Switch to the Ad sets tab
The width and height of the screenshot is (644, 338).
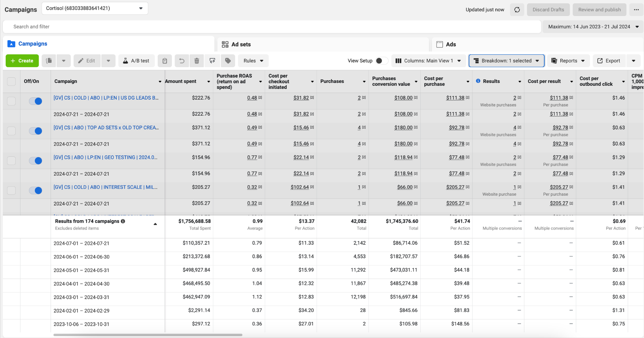[323, 44]
